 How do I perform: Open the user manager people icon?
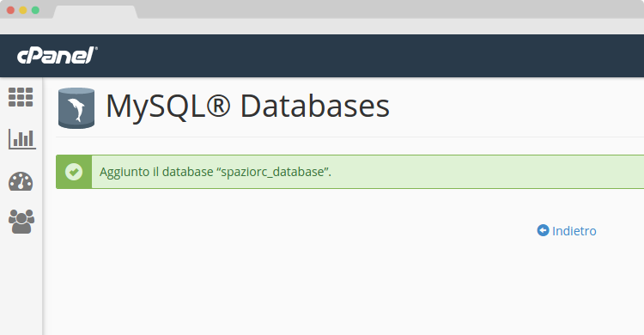click(21, 222)
